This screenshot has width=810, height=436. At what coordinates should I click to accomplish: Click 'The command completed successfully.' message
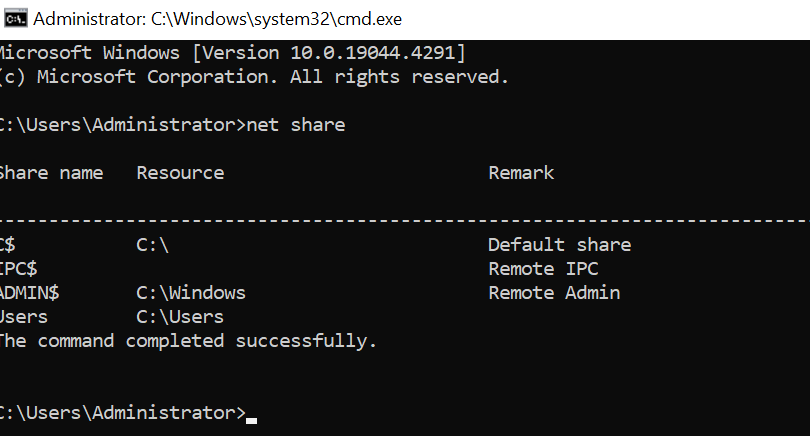(x=188, y=341)
